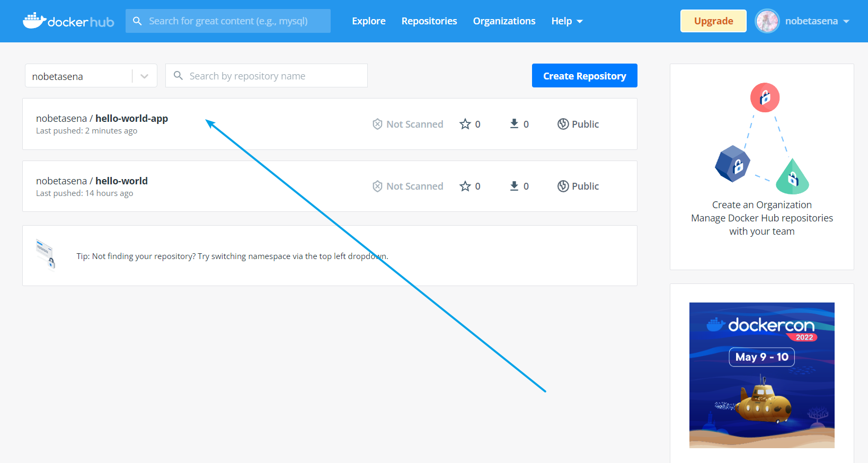868x463 pixels.
Task: Click the nobetasena profile avatar
Action: pos(767,21)
